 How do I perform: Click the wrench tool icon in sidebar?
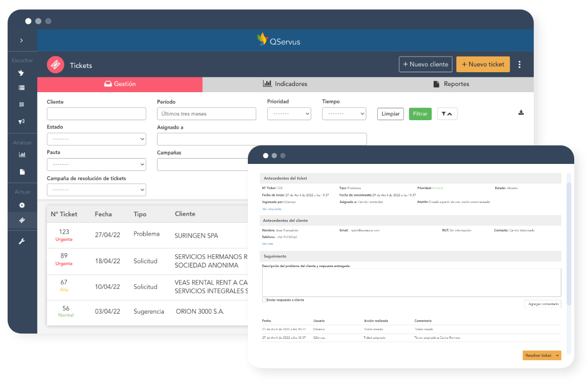21,241
